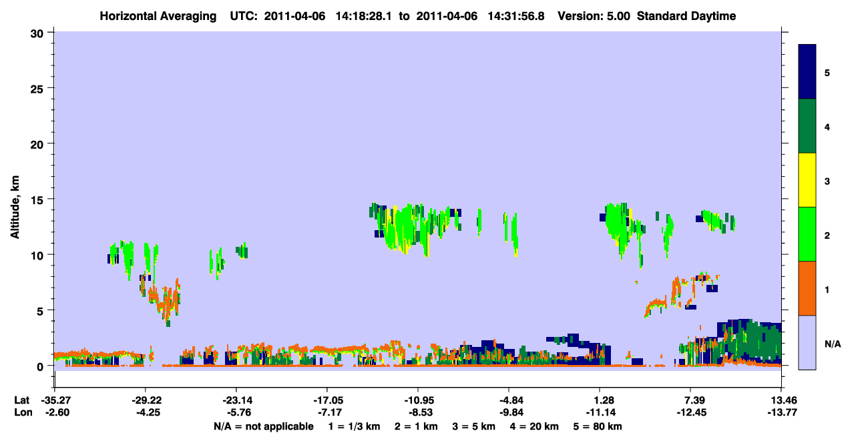Click longitude value -13.77

[x=781, y=412]
